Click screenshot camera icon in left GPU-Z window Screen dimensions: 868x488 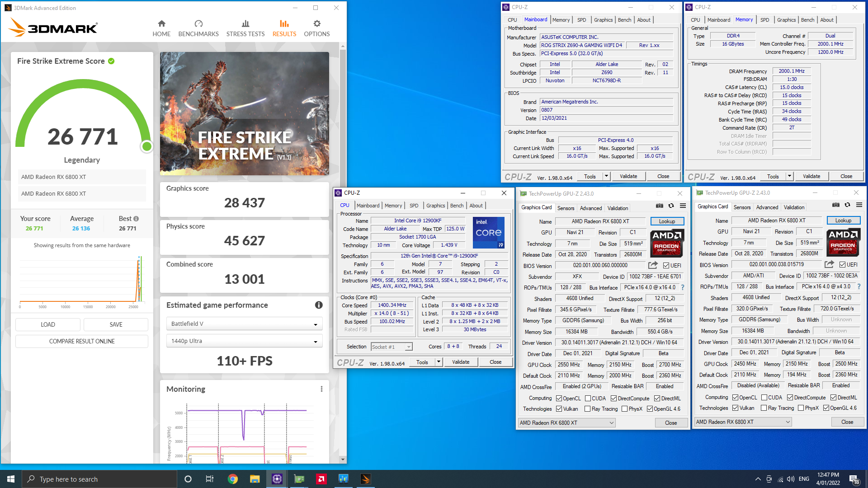point(660,206)
